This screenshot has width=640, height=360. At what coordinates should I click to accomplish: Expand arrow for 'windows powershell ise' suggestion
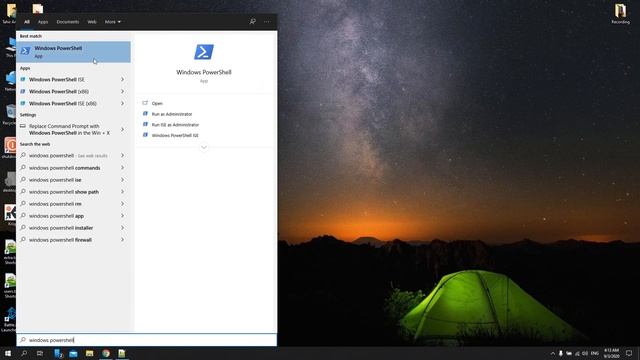[x=122, y=180]
